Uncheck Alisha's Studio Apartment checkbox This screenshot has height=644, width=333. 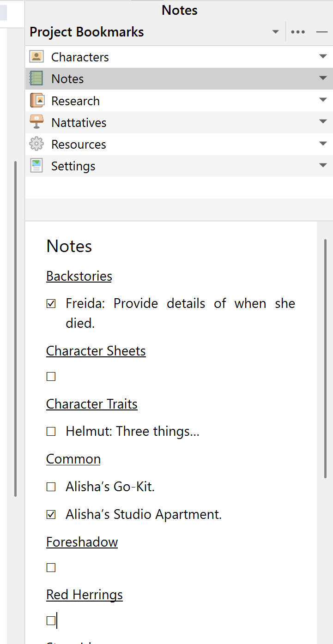point(51,514)
